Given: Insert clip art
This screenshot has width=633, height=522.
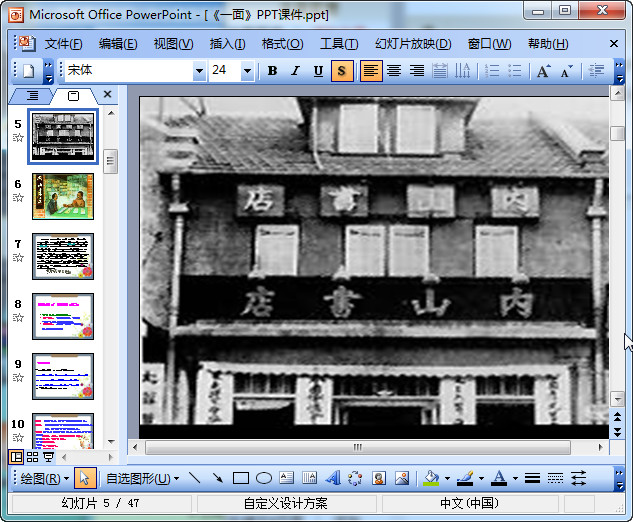Looking at the screenshot, I should coord(379,478).
